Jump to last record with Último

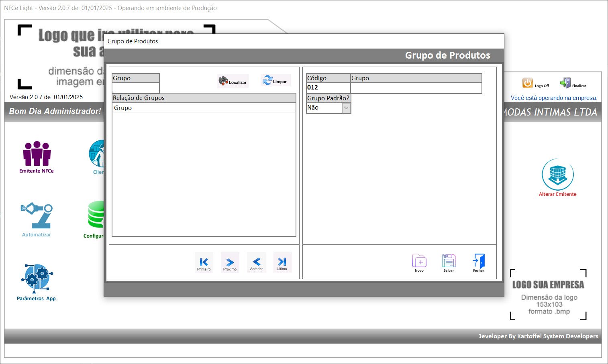tap(282, 262)
